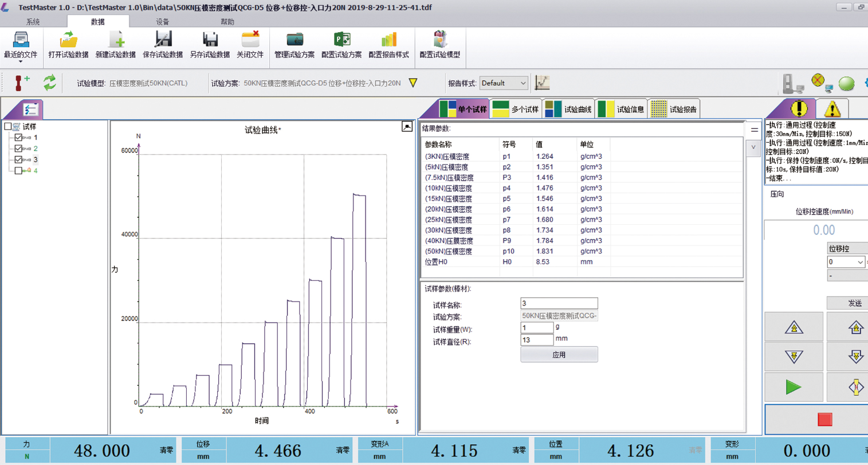The height and width of the screenshot is (465, 868).
Task: Expand the 位移控 value dropdown
Action: pyautogui.click(x=861, y=262)
